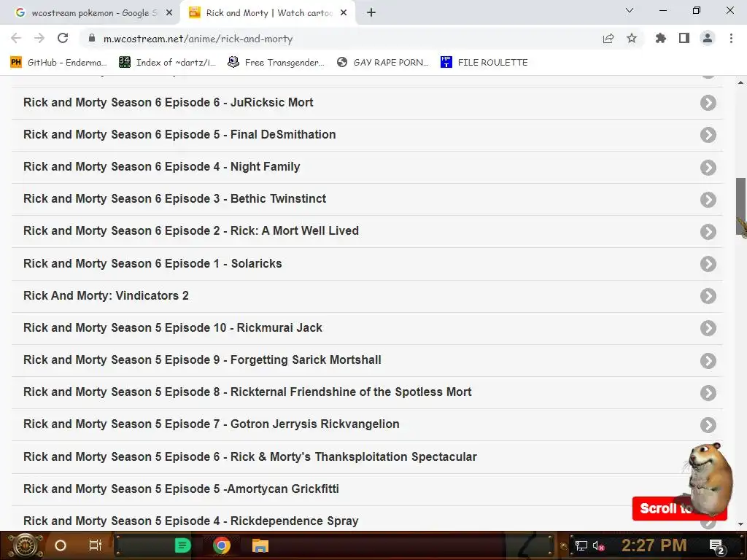Click arrow icon on Final DeSmithation row
The image size is (747, 560).
tap(708, 135)
